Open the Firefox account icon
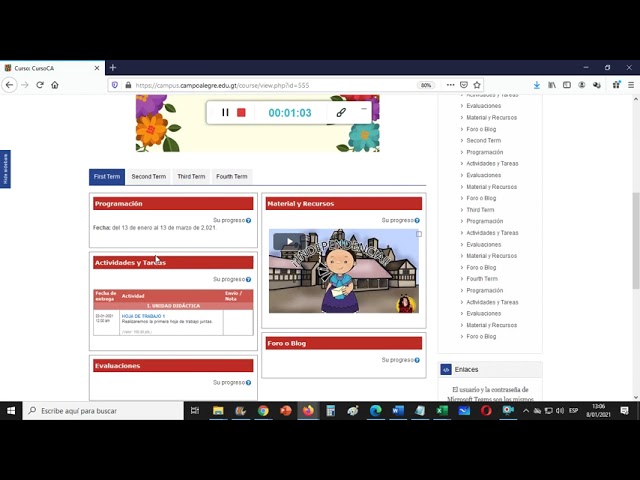Image resolution: width=640 pixels, height=480 pixels. coord(582,85)
